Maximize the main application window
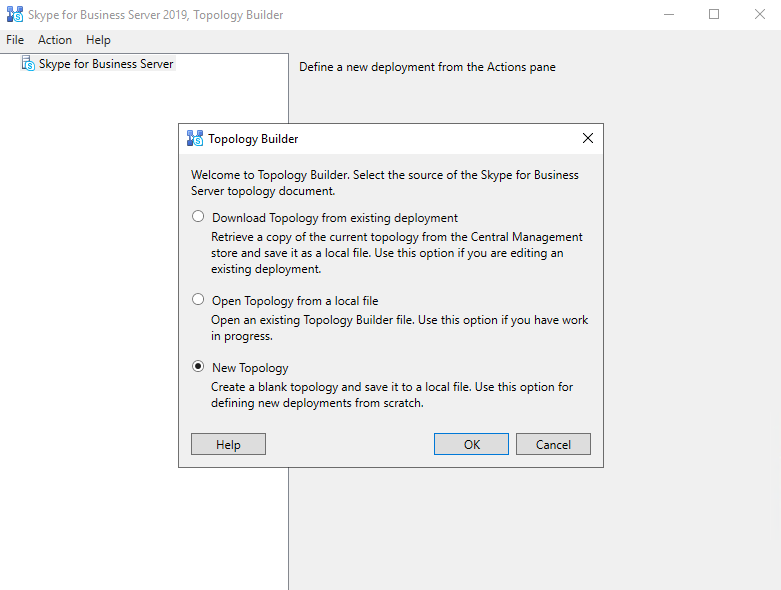781x590 pixels. pyautogui.click(x=714, y=15)
